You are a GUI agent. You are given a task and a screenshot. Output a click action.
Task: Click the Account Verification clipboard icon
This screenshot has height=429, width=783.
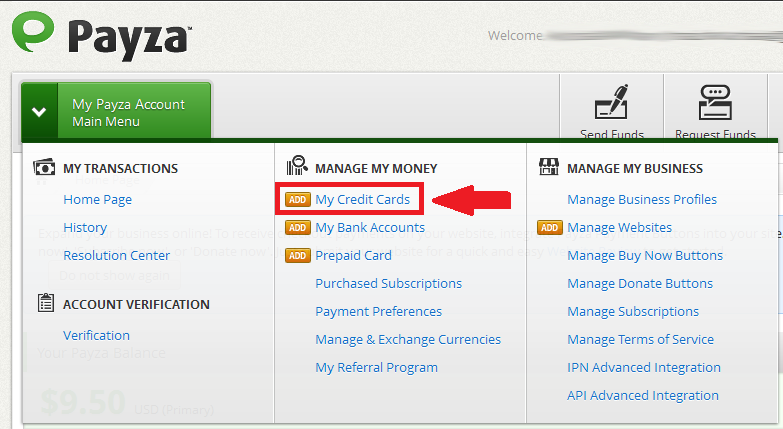pyautogui.click(x=46, y=303)
